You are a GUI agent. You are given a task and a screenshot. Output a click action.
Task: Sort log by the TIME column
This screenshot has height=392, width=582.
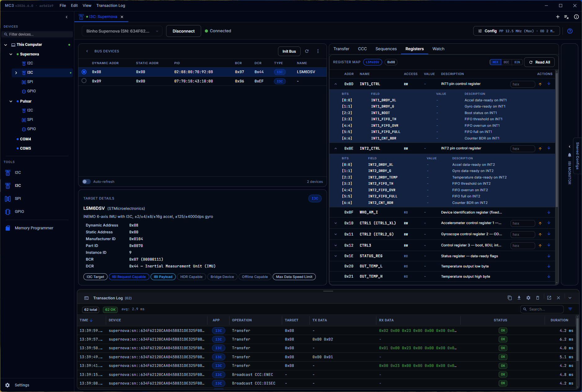pos(86,320)
